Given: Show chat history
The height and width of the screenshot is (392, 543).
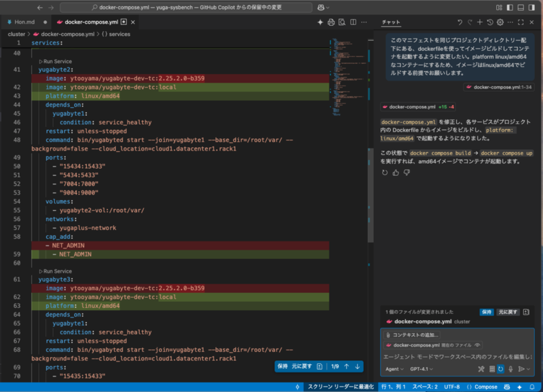Looking at the screenshot, I should [490, 22].
